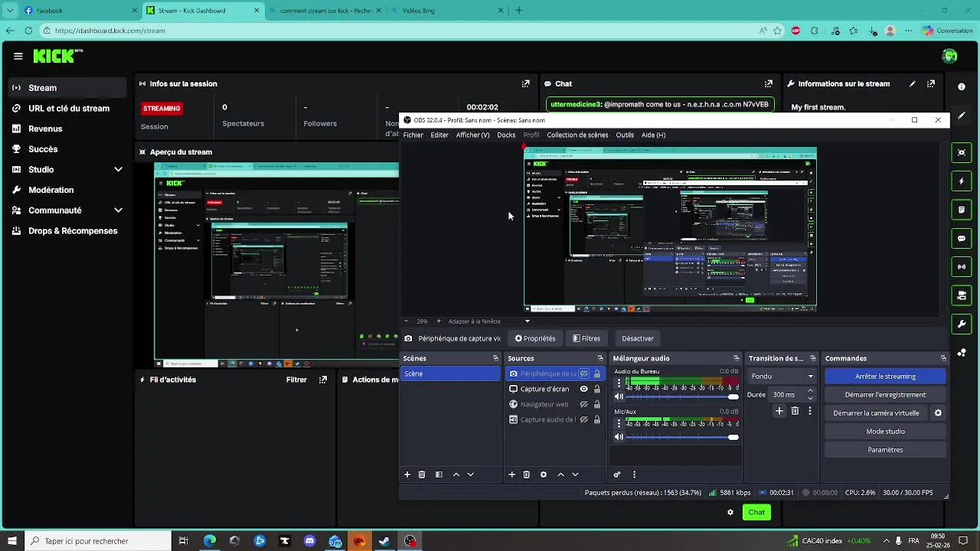Open the OBS Docks menu
Viewport: 980px width, 551px height.
point(506,135)
